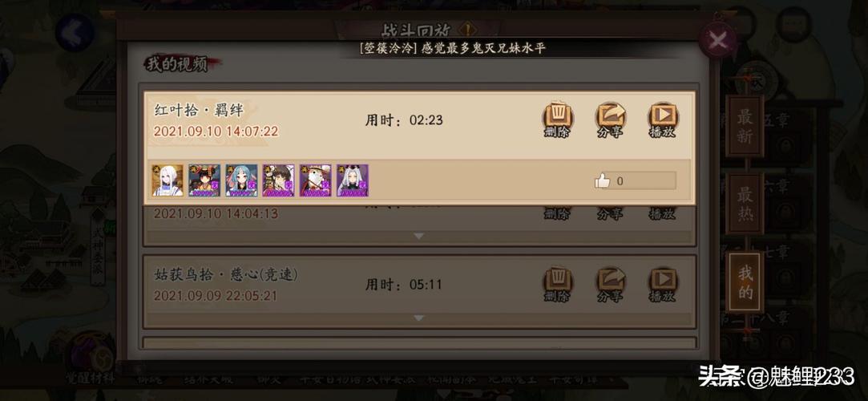Share the 红叶拾·羁绊 replay

pyautogui.click(x=610, y=119)
